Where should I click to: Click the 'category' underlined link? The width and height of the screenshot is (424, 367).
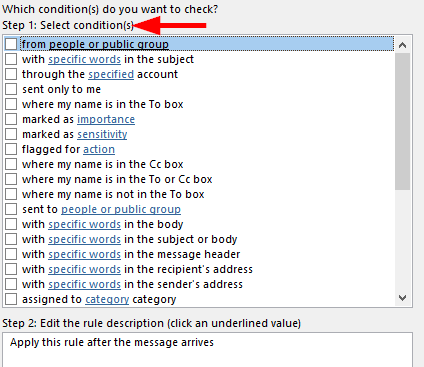coord(107,299)
